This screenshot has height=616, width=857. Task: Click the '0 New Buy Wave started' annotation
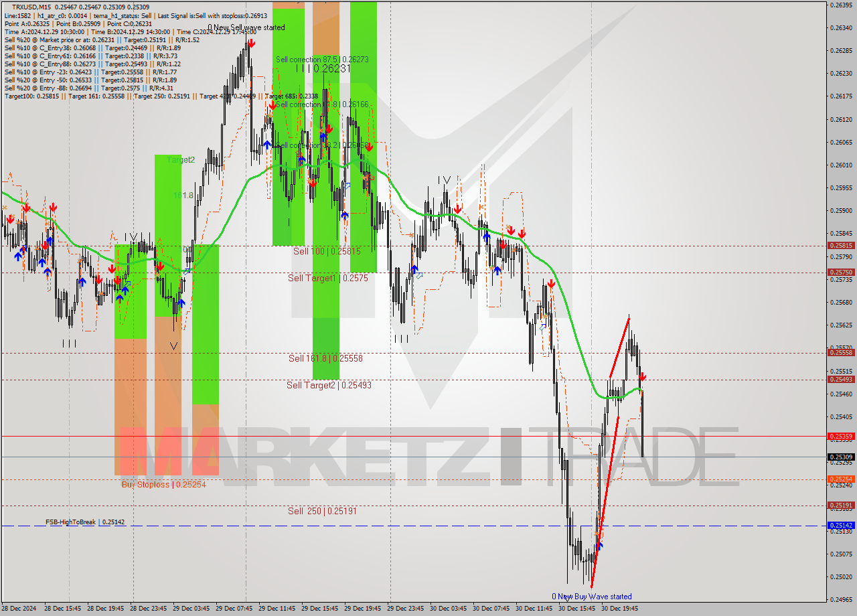coord(591,597)
